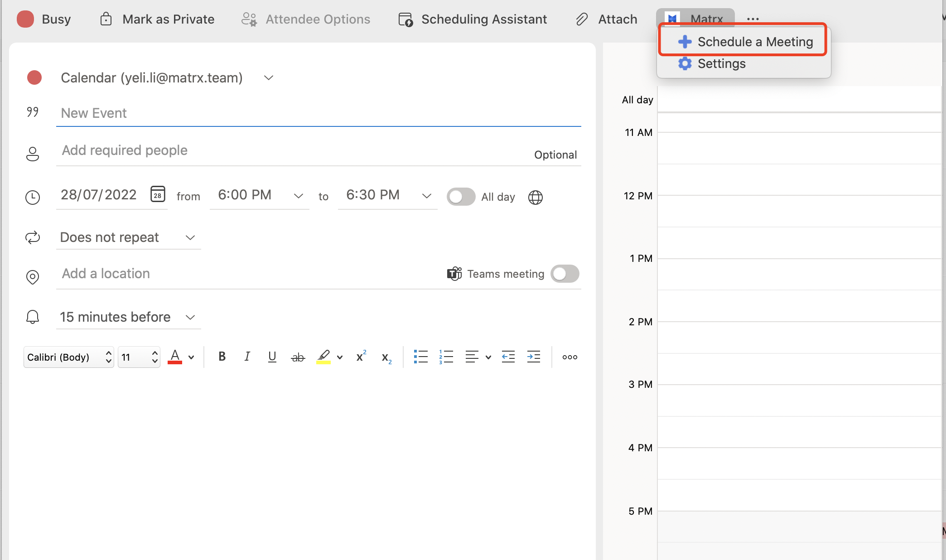Select Schedule a Meeting menu item
The width and height of the screenshot is (946, 560).
click(x=745, y=42)
